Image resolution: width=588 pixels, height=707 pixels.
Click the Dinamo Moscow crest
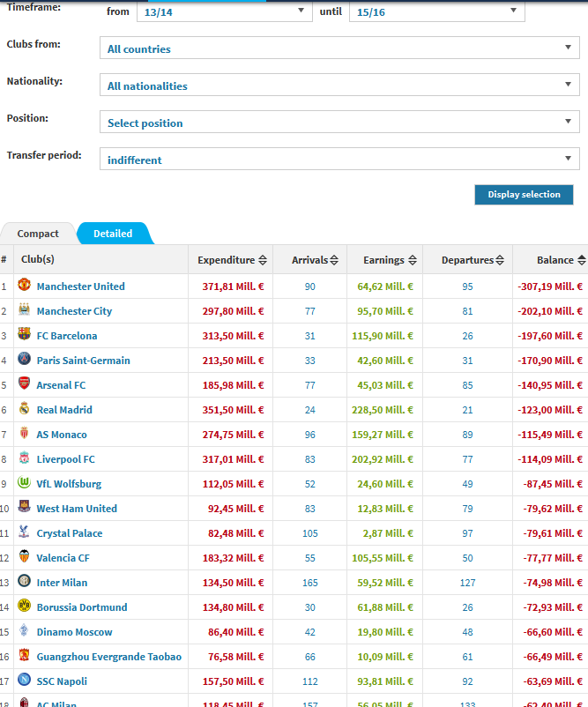tap(25, 630)
